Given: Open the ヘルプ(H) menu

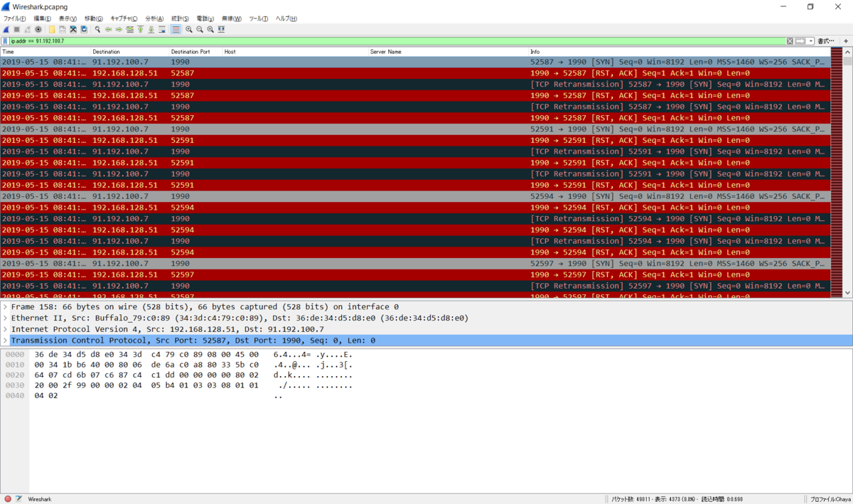Looking at the screenshot, I should (x=286, y=18).
